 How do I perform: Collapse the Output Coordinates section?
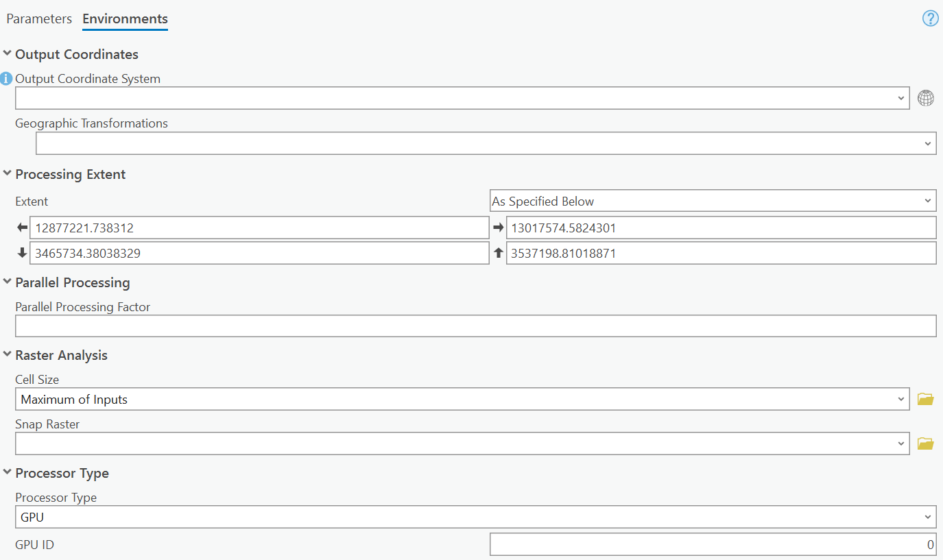click(x=8, y=53)
